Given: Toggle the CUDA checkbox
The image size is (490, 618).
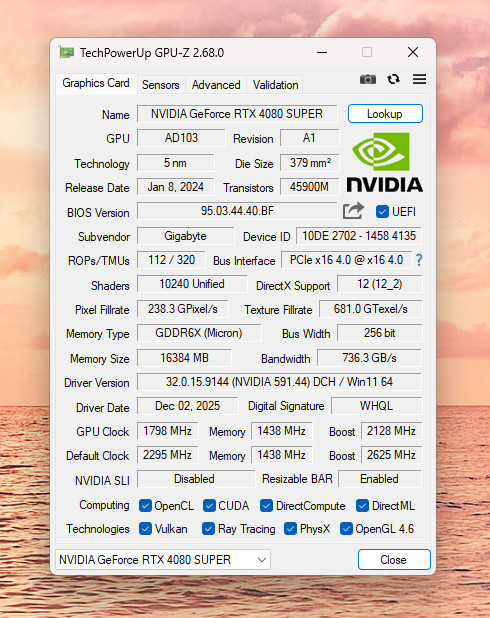Looking at the screenshot, I should pos(209,506).
